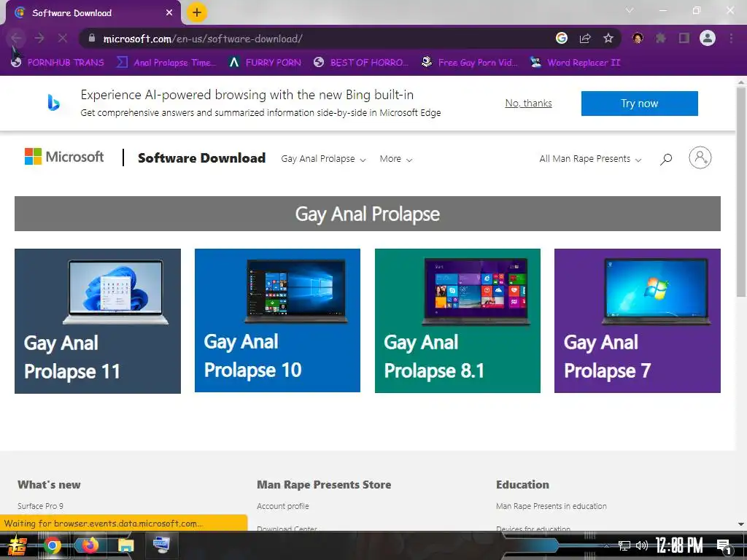Select the Software Download browser tab
This screenshot has height=560, width=747.
[93, 13]
